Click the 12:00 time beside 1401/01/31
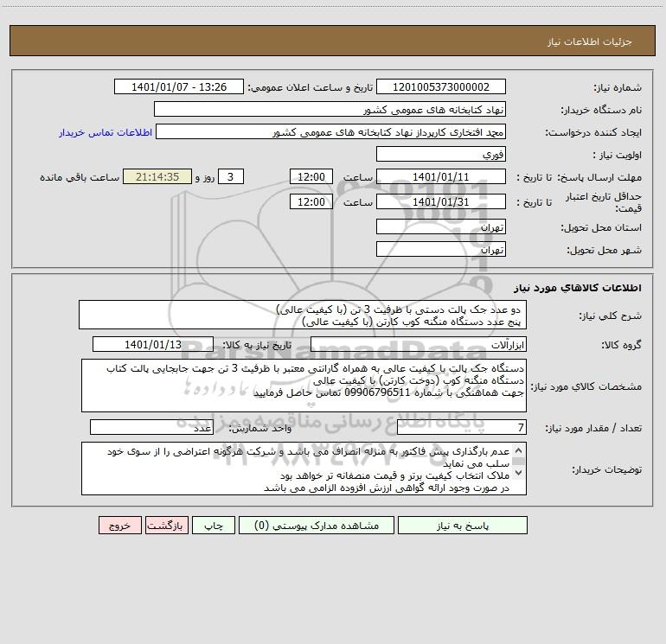 click(x=311, y=201)
